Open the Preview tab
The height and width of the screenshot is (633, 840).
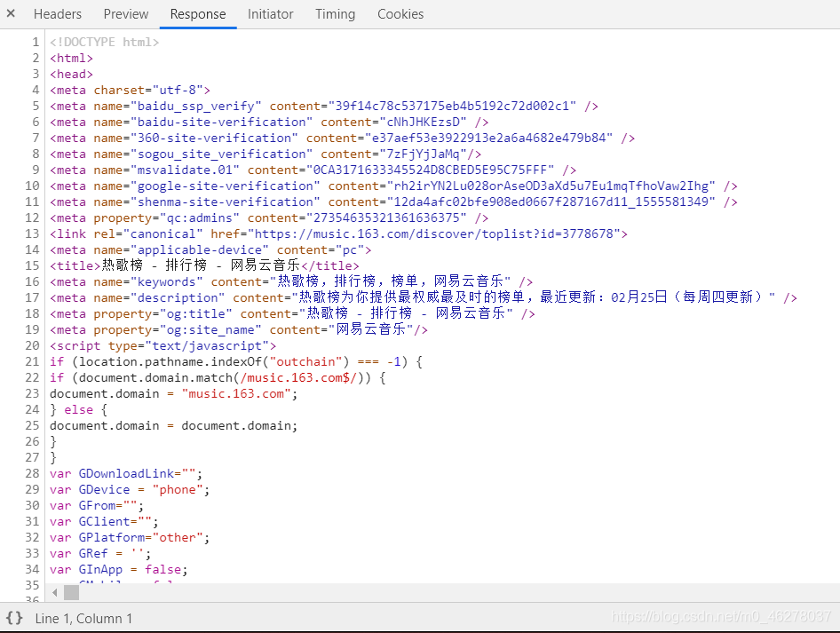tap(126, 14)
